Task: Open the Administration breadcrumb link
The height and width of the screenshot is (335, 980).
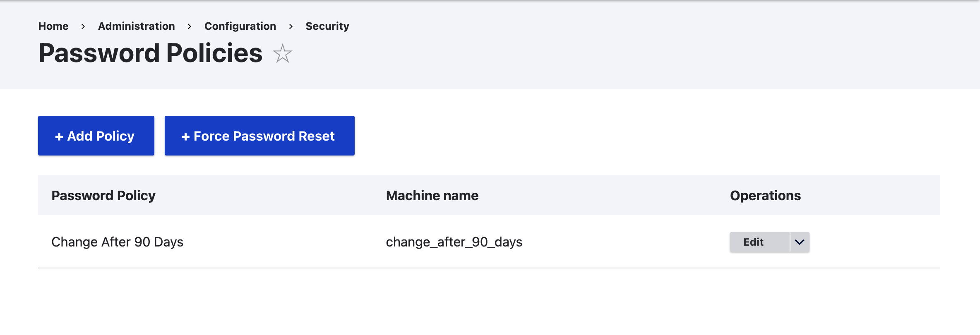Action: click(x=136, y=26)
